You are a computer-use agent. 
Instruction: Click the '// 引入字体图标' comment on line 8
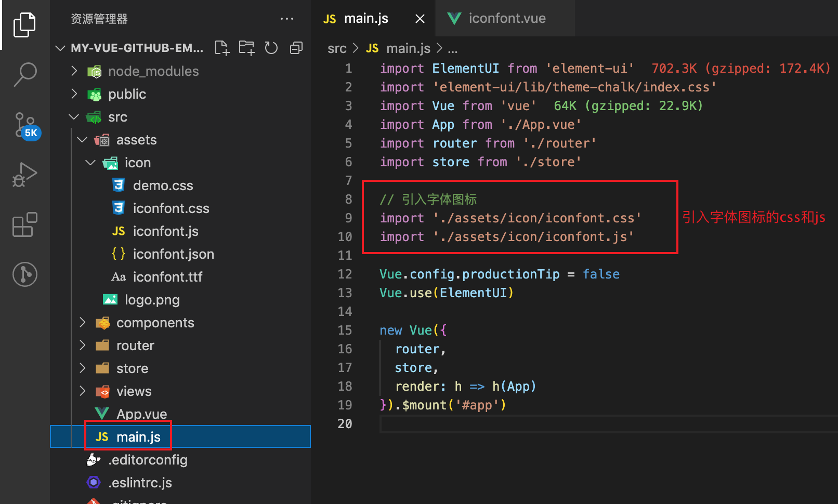(x=428, y=199)
